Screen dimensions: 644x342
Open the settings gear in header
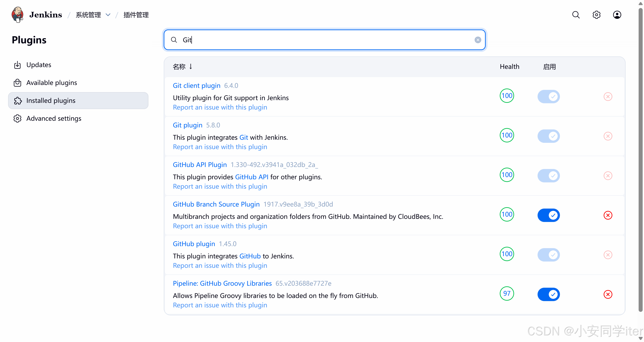pyautogui.click(x=596, y=15)
